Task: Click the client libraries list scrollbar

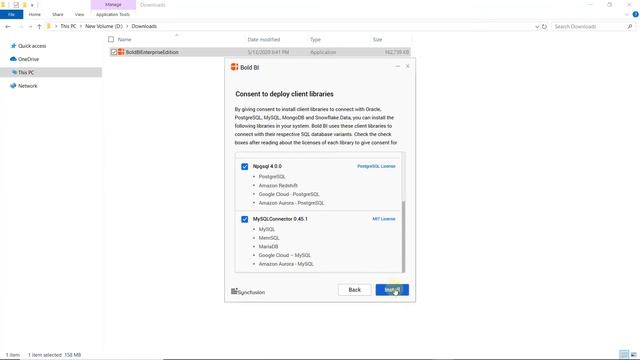Action: coord(403,236)
